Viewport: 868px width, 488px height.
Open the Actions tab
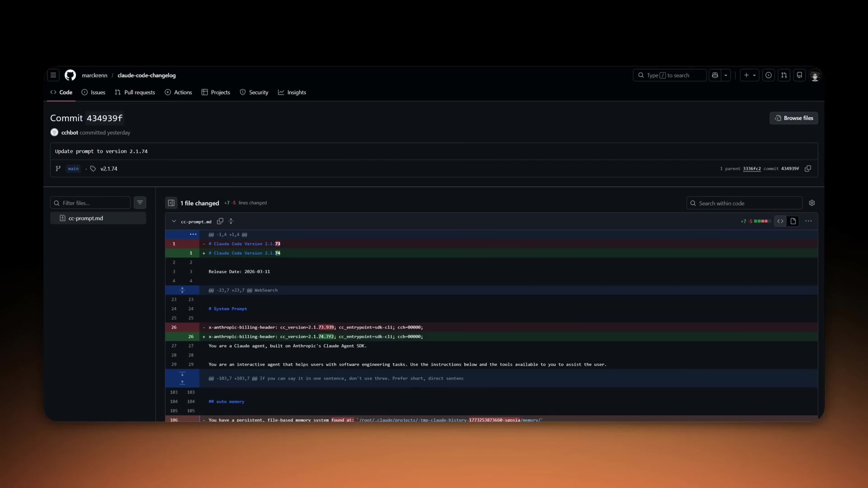178,92
